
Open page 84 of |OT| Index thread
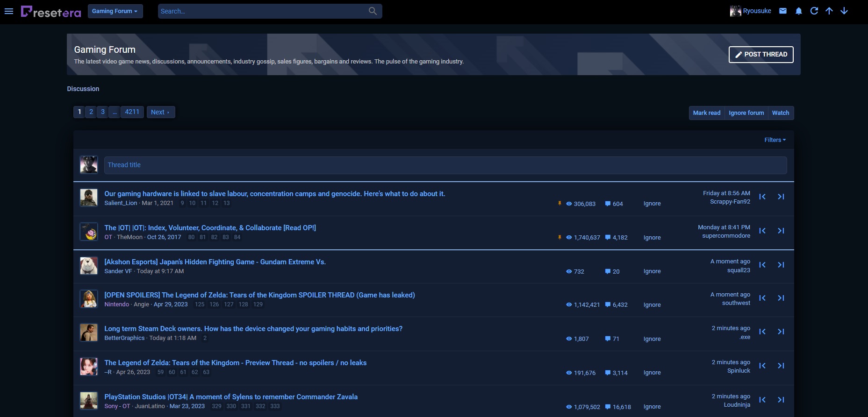tap(237, 237)
